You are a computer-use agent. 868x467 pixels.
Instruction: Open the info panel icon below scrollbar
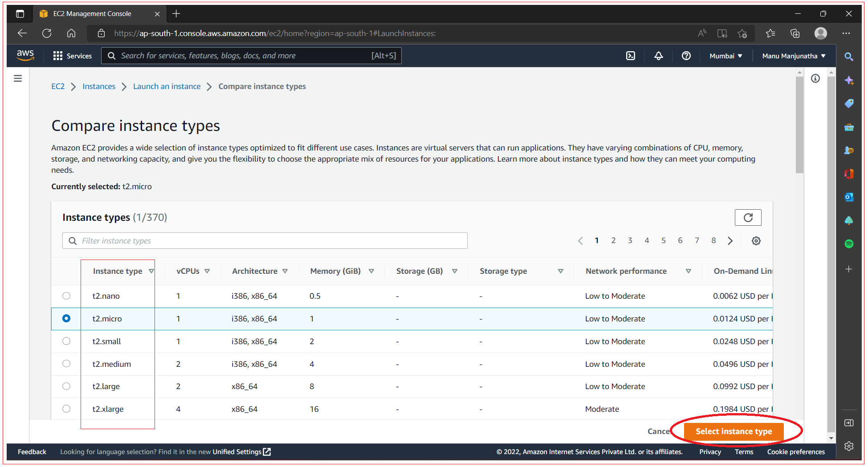[815, 78]
